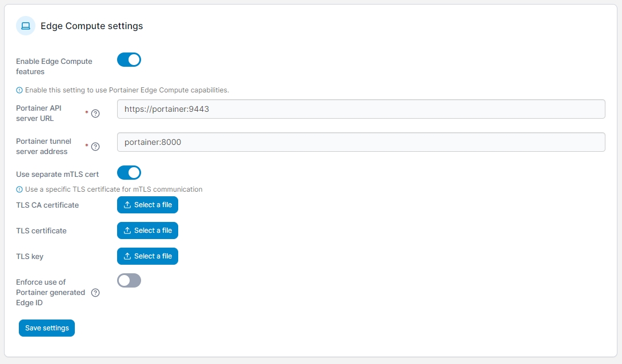The width and height of the screenshot is (622, 364).
Task: Click the 'Enable Edge Compute features' label
Action: pos(54,67)
